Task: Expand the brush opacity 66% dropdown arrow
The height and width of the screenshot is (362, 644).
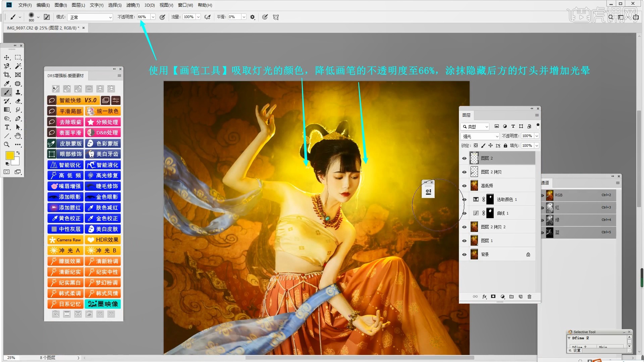Action: [153, 17]
